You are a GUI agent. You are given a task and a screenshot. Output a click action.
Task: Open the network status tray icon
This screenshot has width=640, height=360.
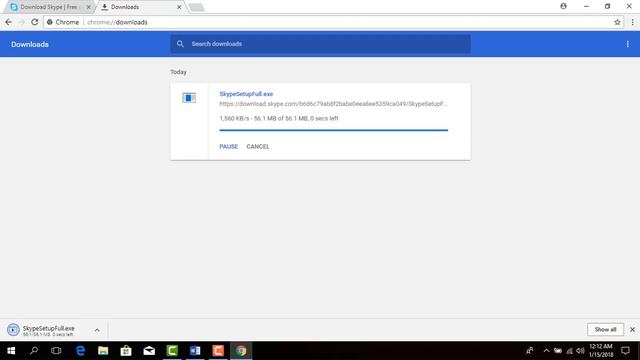pyautogui.click(x=569, y=351)
